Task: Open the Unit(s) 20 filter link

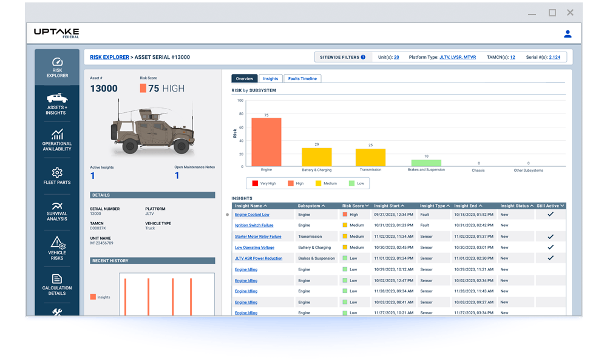Action: tap(396, 57)
